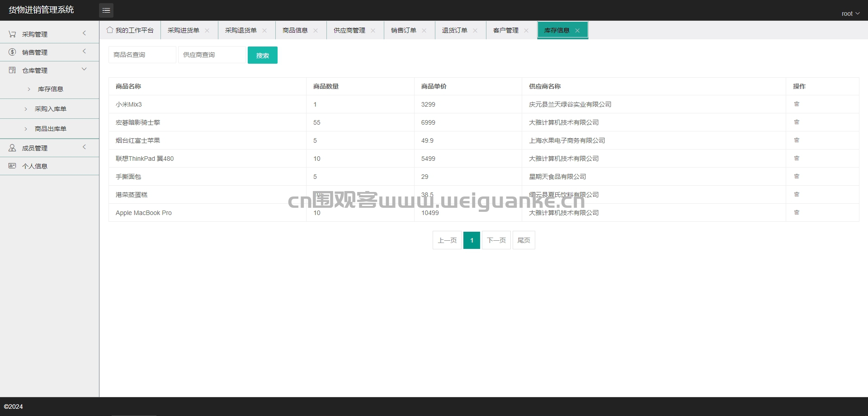Screen dimensions: 868x416
Task: Expand the 销售管理 menu chevron
Action: tap(84, 51)
